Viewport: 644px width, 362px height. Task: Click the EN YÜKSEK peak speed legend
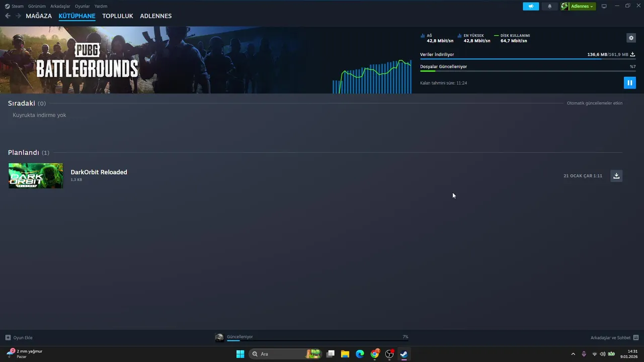tap(474, 38)
